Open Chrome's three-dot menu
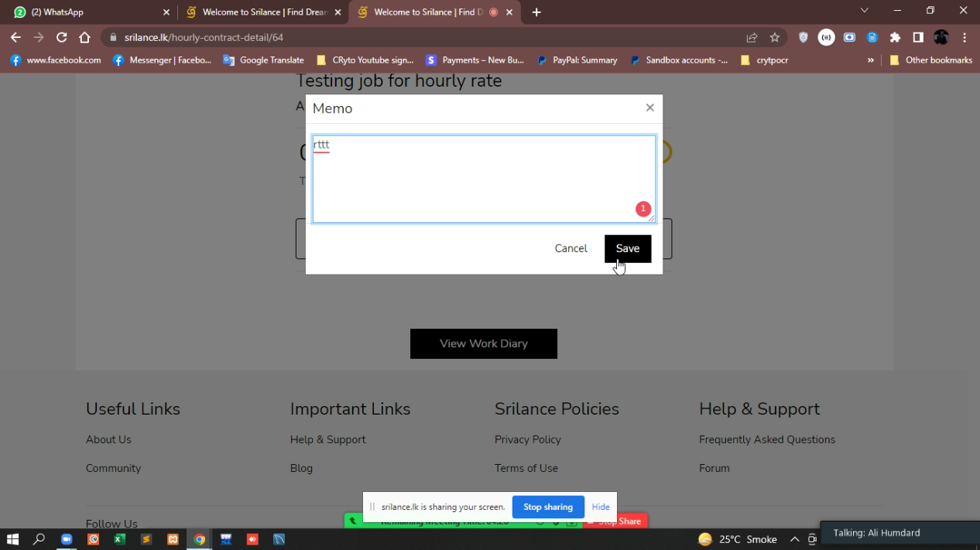 [965, 37]
